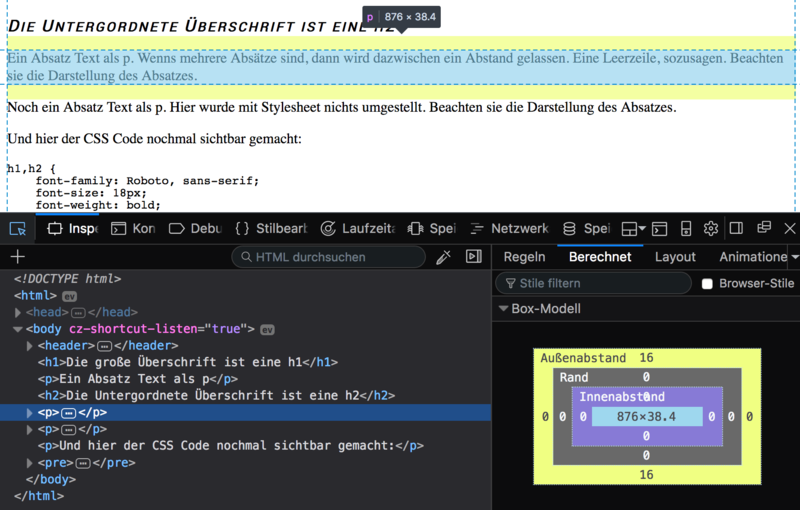800x510 pixels.
Task: Click the Rand border top value
Action: 646,377
